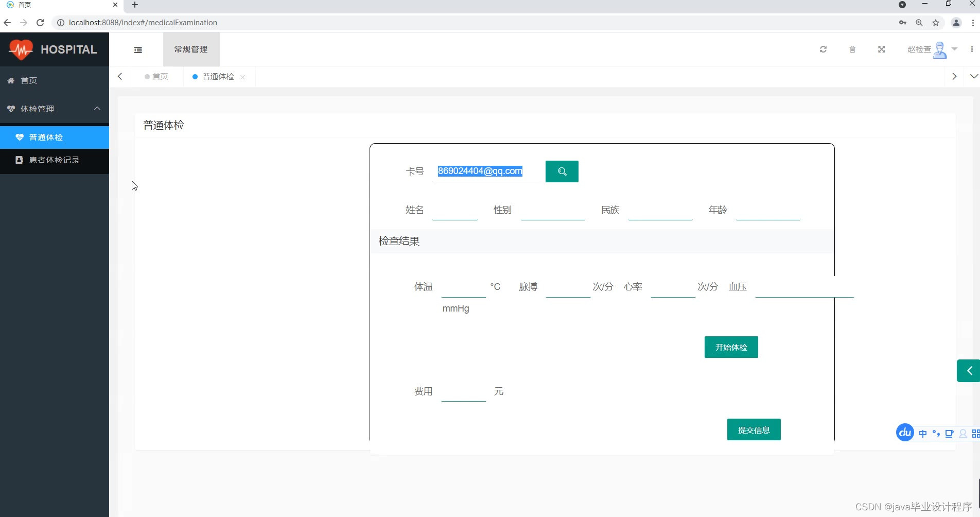The height and width of the screenshot is (517, 980).
Task: Click the browser profile icon
Action: point(956,23)
